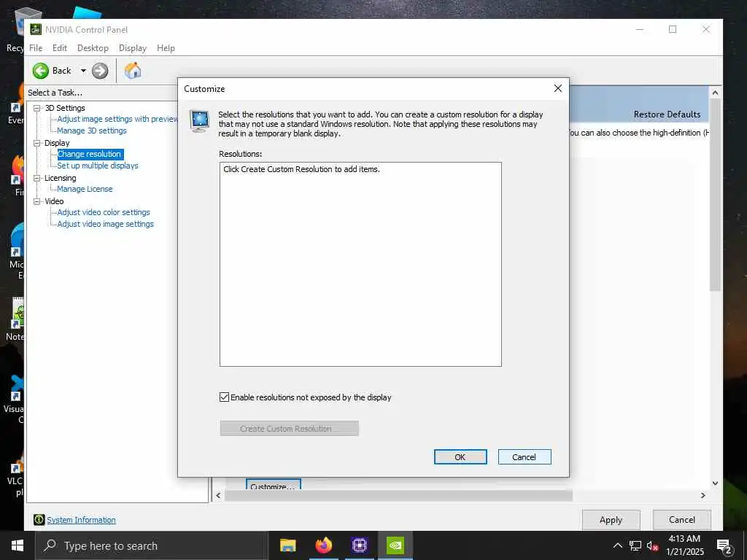Screen dimensions: 747x560
Task: Click the vertical scrollbar down arrow
Action: click(x=715, y=483)
